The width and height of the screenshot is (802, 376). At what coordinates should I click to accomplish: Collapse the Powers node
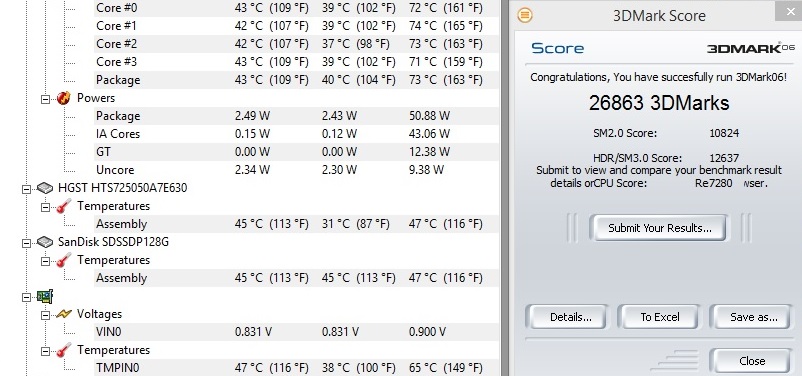[46, 100]
